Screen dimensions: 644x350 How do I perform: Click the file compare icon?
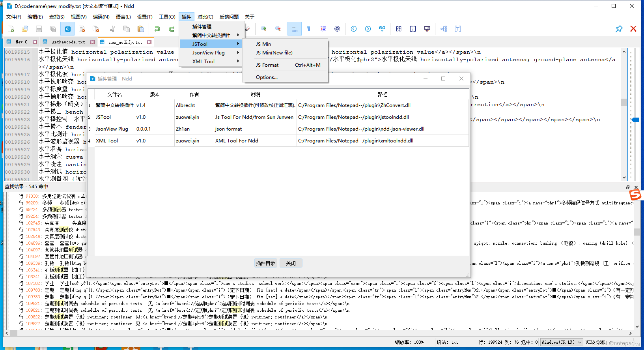click(x=399, y=29)
